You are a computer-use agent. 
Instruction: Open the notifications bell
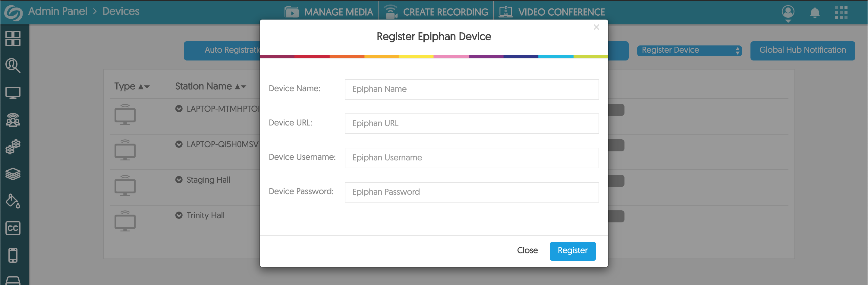[x=815, y=13]
